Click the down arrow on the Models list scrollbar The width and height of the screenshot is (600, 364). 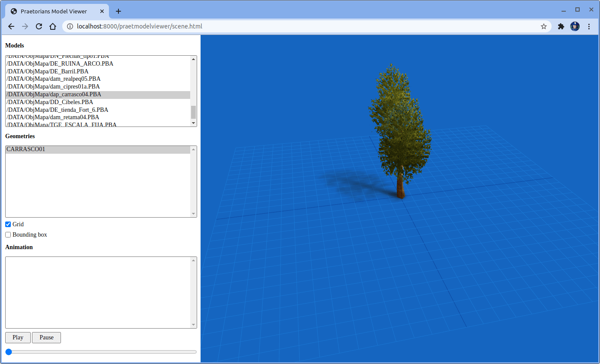click(193, 123)
